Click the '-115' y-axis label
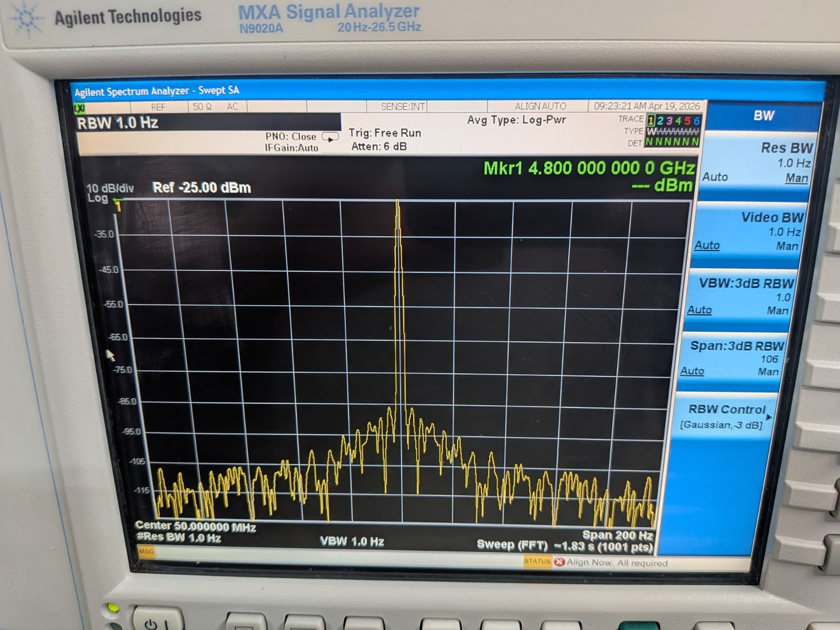The width and height of the screenshot is (840, 630). click(142, 490)
